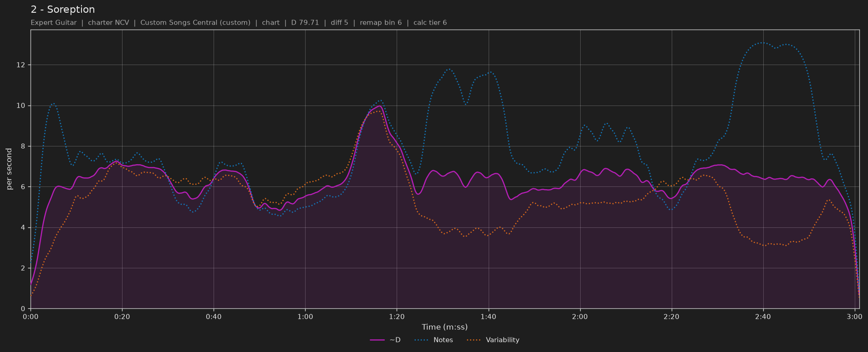Click the magenta line swatch beside ~D
The width and height of the screenshot is (868, 352).
point(378,340)
